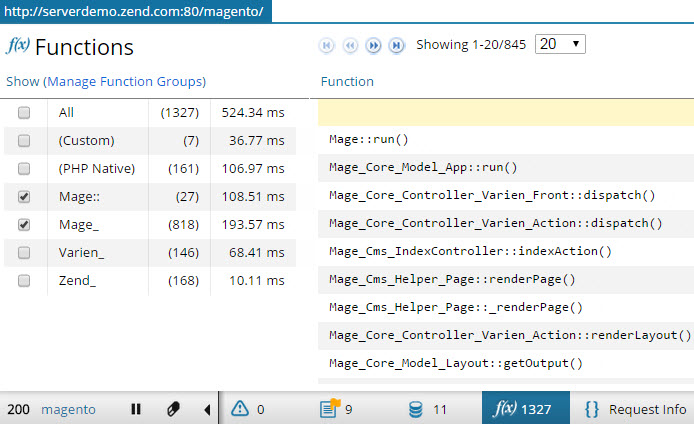Check the Zend_ function group
This screenshot has width=694, height=424.
click(x=24, y=282)
